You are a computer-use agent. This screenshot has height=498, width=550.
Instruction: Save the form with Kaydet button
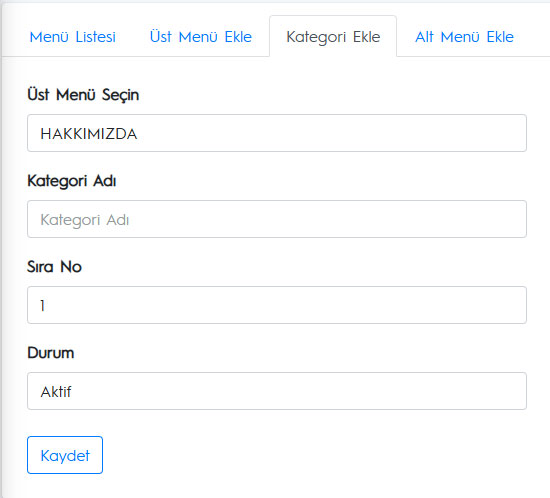65,455
